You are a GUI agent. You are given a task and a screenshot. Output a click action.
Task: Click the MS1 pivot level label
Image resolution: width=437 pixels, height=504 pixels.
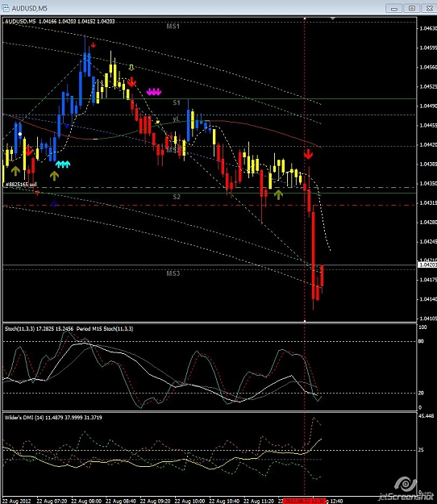(x=173, y=27)
